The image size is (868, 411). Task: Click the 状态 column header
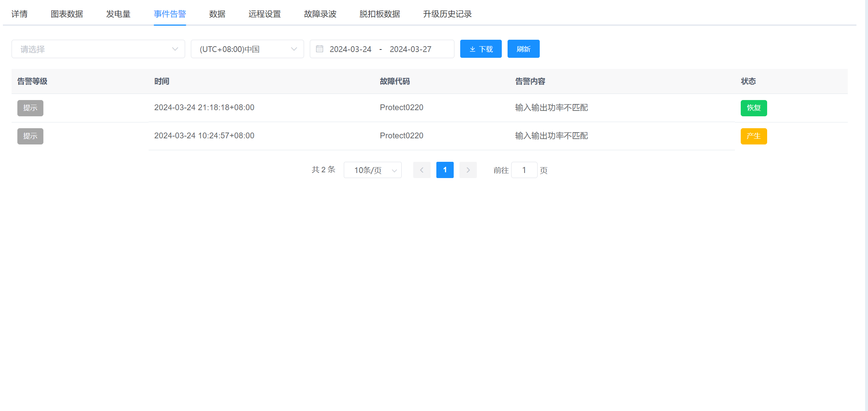[748, 81]
